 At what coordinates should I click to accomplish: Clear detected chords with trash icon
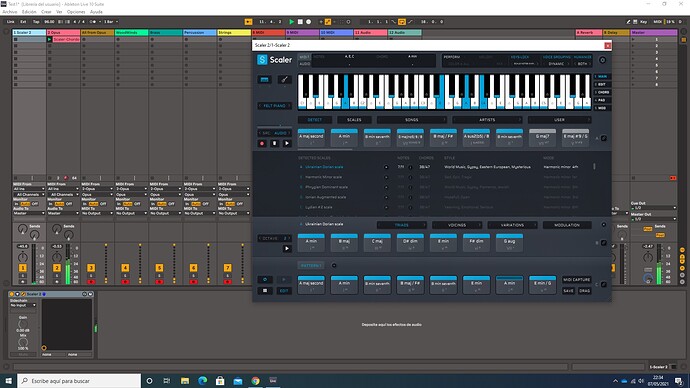[275, 143]
